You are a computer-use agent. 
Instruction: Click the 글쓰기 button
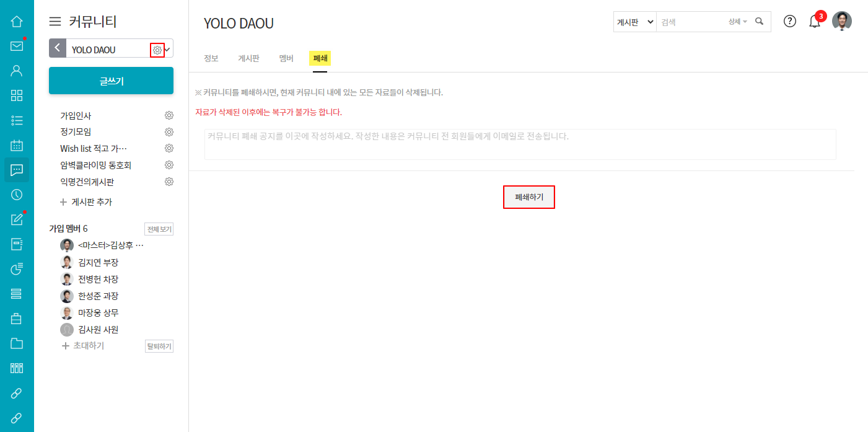[x=111, y=81]
